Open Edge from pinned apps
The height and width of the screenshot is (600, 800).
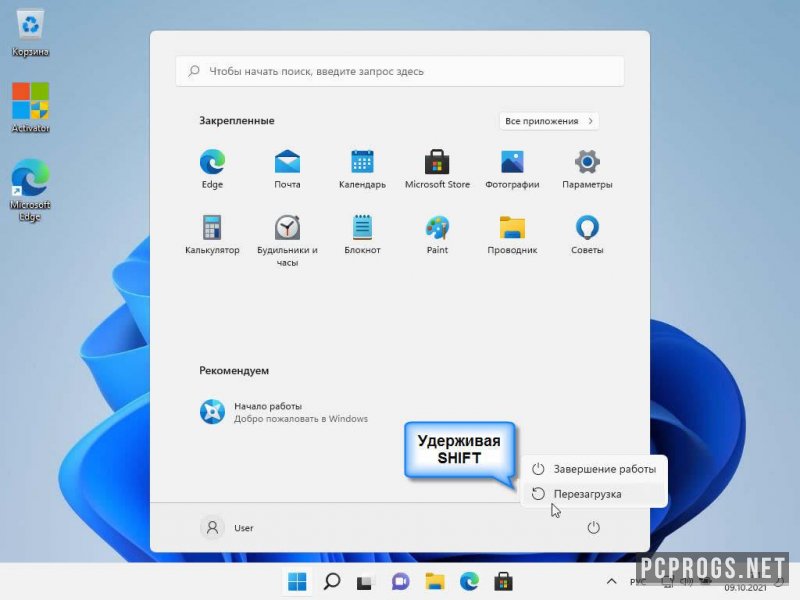click(212, 169)
